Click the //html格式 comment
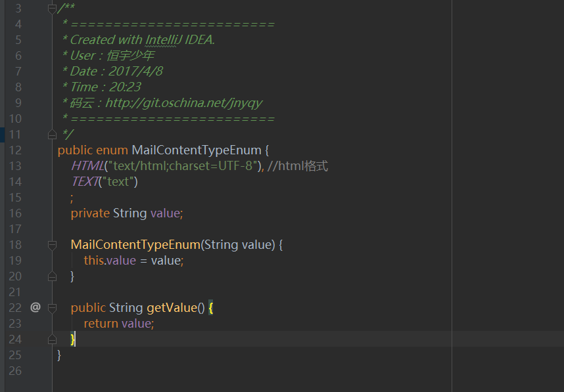564x392 pixels. coord(298,166)
